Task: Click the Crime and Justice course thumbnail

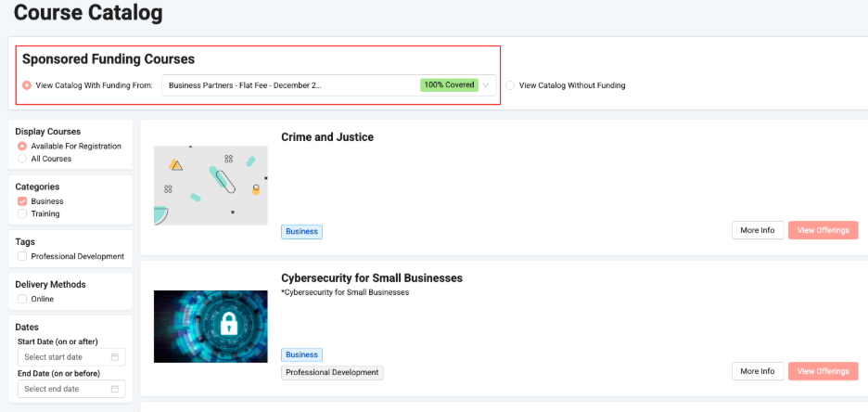Action: tap(211, 186)
